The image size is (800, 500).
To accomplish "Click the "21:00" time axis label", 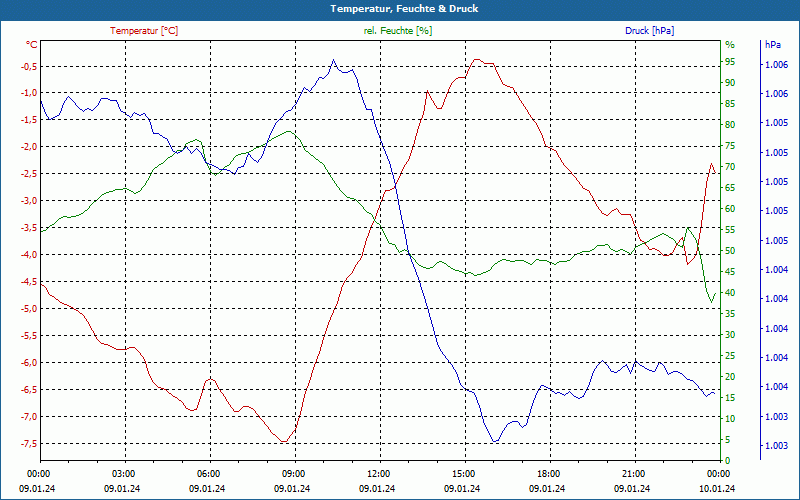I will 633,473.
